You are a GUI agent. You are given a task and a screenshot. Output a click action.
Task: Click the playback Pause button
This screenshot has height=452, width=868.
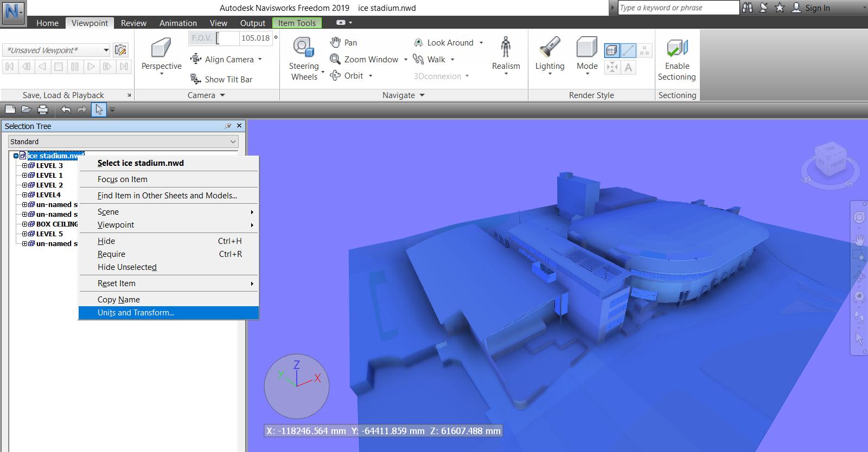pos(75,67)
